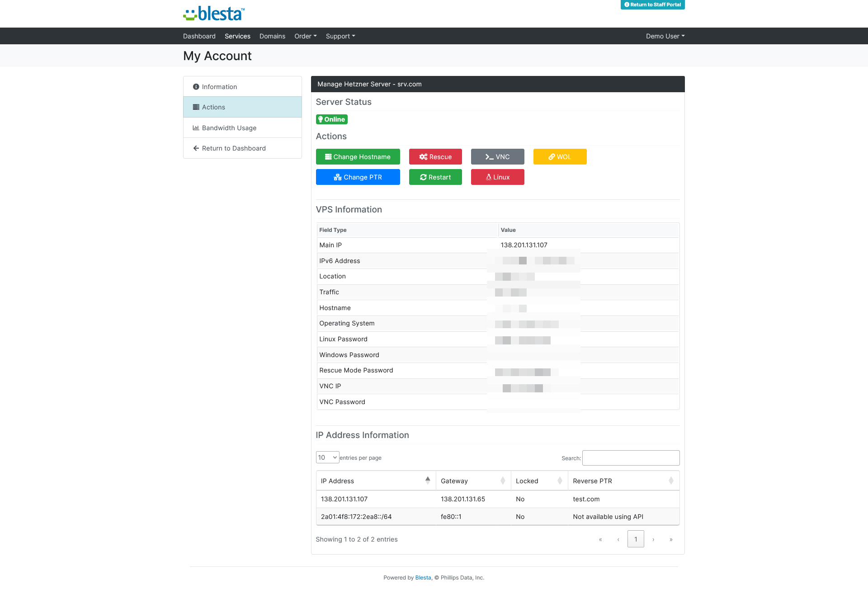Screen dimensions: 868x589
Task: Click the Rescue mode icon button
Action: (436, 156)
